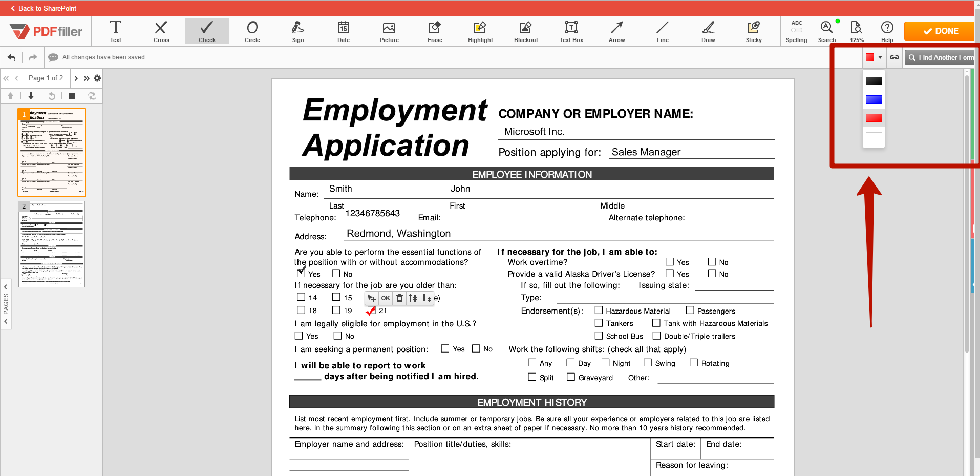The image size is (980, 476).
Task: Confirm checkmark with OK button
Action: click(x=386, y=298)
